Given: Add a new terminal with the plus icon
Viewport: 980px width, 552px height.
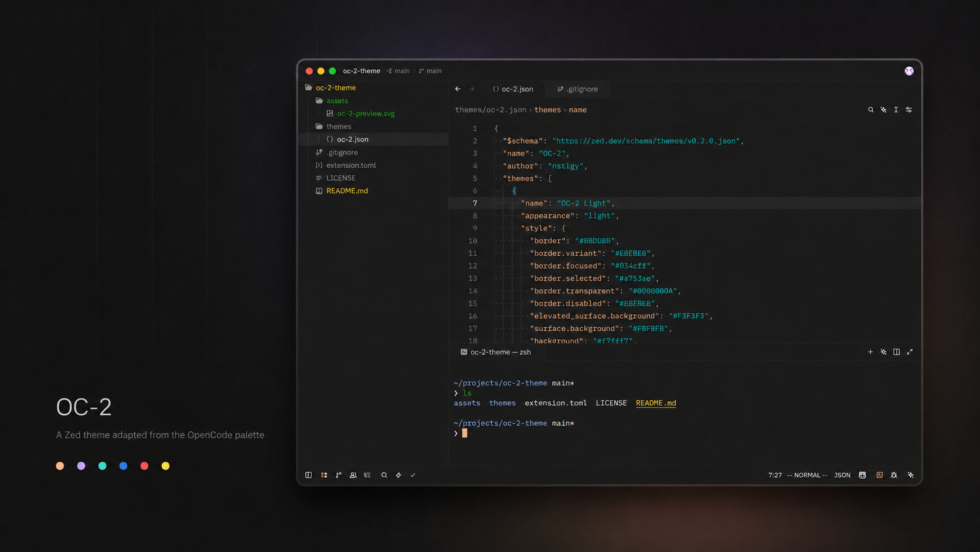Looking at the screenshot, I should (870, 352).
